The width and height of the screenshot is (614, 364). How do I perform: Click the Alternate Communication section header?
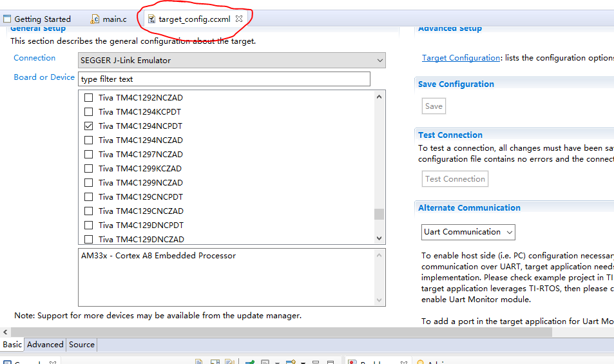[469, 208]
